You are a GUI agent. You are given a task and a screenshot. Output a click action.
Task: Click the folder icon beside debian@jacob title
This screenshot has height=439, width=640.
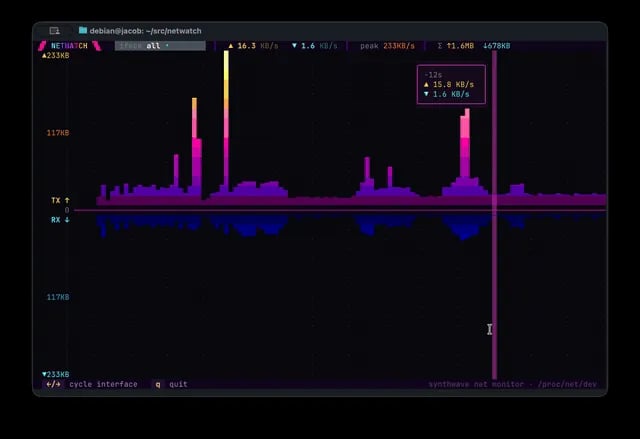(83, 30)
